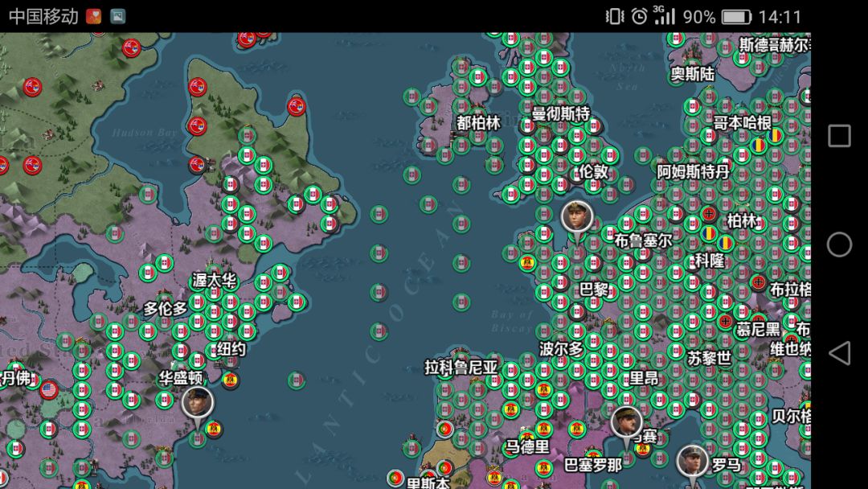This screenshot has height=489, width=868.
Task: Tap the Spanish unit beside the 华盛顿 general marker
Action: (x=215, y=429)
